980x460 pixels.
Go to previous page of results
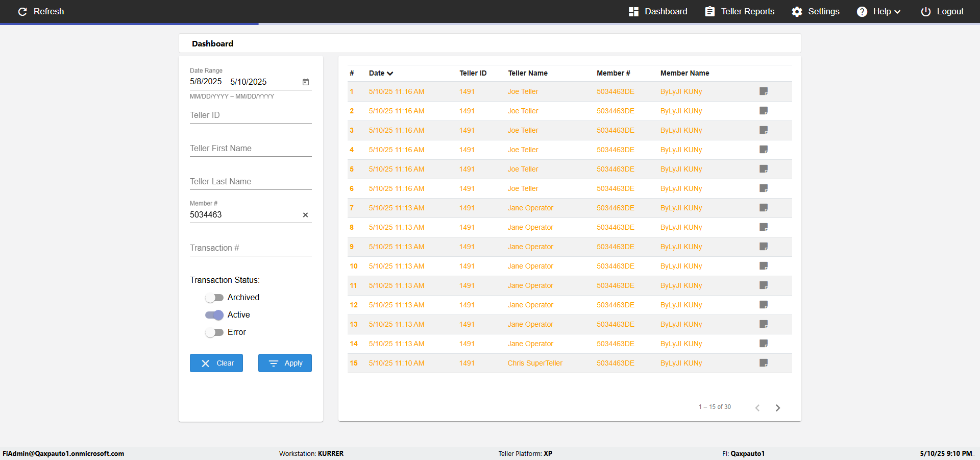[757, 408]
